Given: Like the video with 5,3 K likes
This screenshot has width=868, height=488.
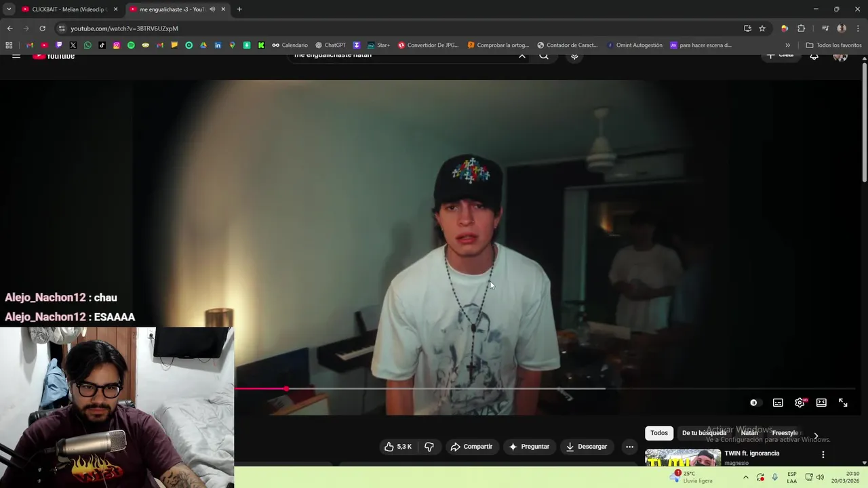Looking at the screenshot, I should [398, 447].
